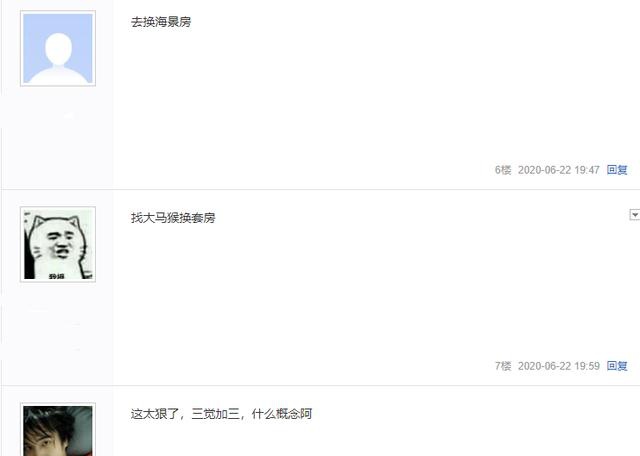Click author column below the cat avatar
Image resolution: width=640 pixels, height=456 pixels.
(x=58, y=333)
